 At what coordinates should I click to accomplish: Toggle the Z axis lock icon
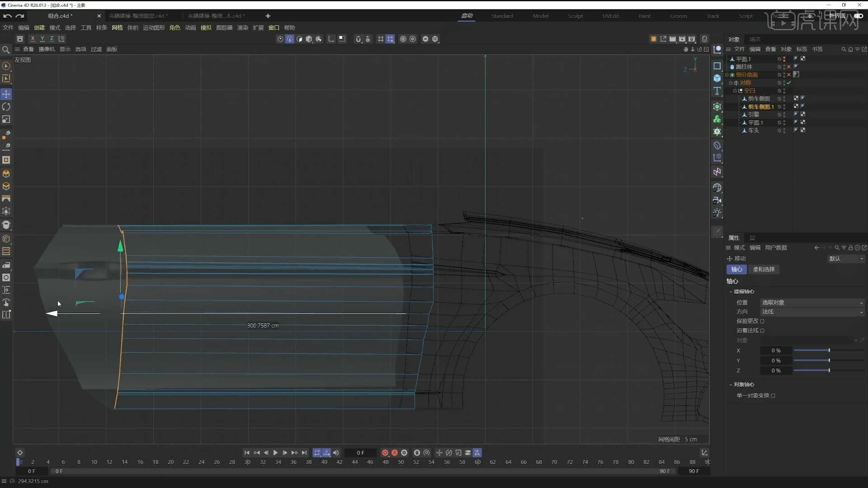[52, 39]
